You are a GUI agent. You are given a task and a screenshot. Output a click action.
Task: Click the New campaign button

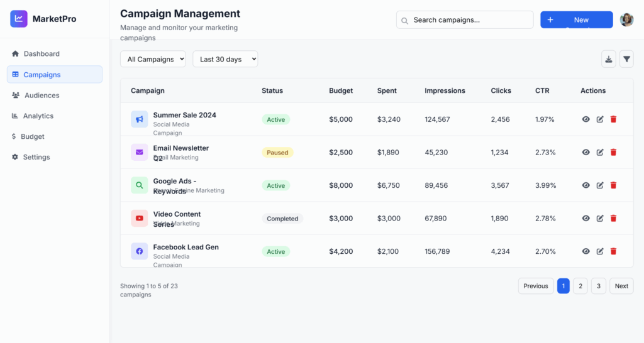tap(576, 19)
